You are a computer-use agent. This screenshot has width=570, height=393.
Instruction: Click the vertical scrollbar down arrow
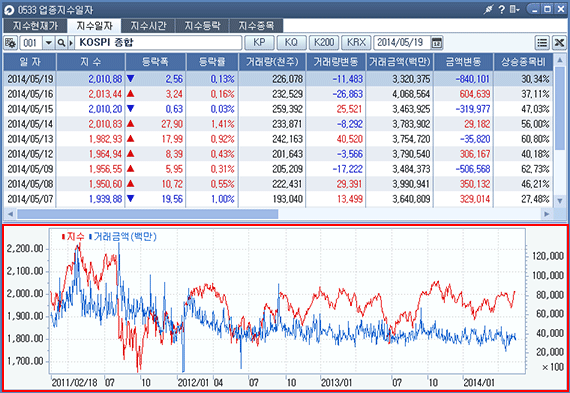point(560,201)
